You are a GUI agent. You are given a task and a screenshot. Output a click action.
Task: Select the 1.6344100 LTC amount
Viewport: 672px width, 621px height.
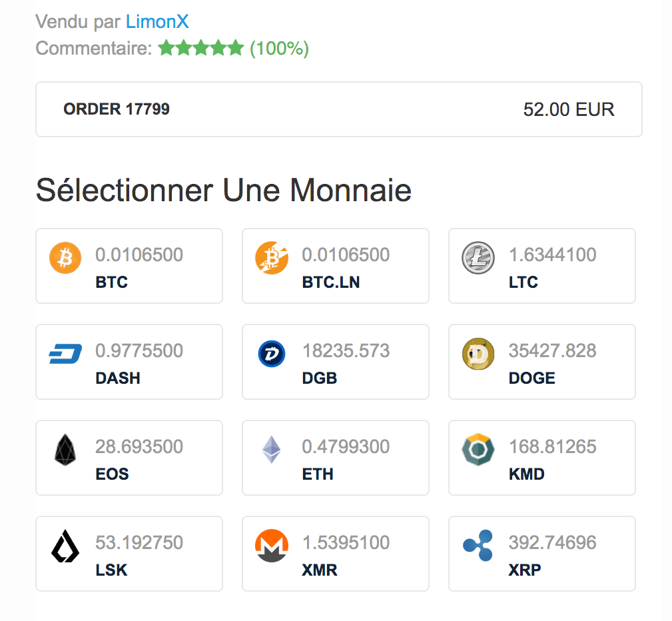point(552,255)
